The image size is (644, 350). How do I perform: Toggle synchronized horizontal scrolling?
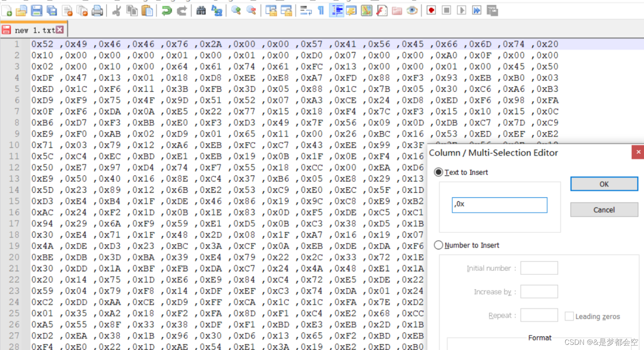click(x=286, y=11)
